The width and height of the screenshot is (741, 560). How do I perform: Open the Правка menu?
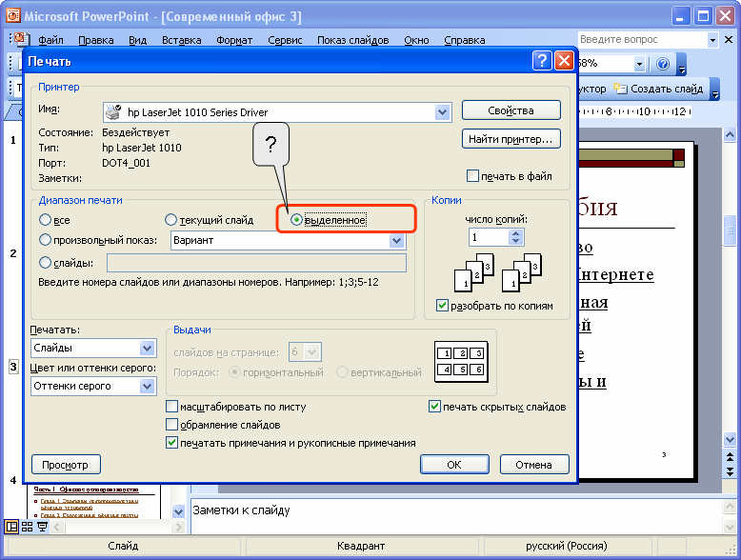pyautogui.click(x=96, y=40)
